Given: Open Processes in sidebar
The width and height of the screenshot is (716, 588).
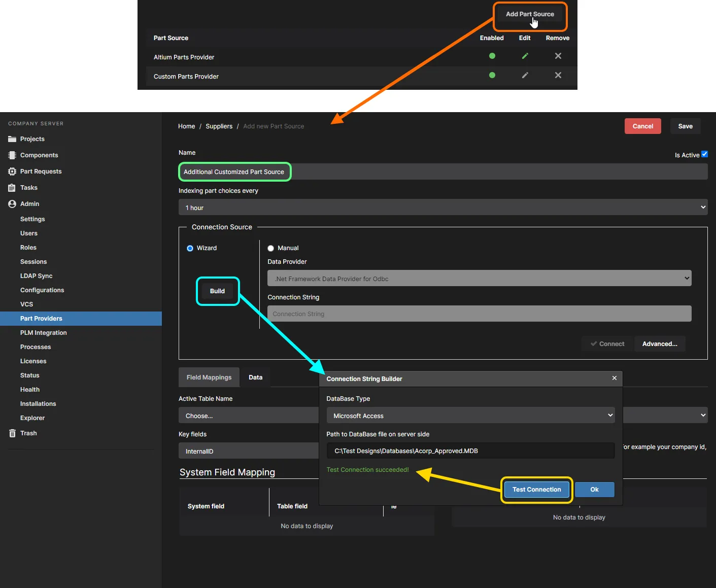Looking at the screenshot, I should [36, 347].
